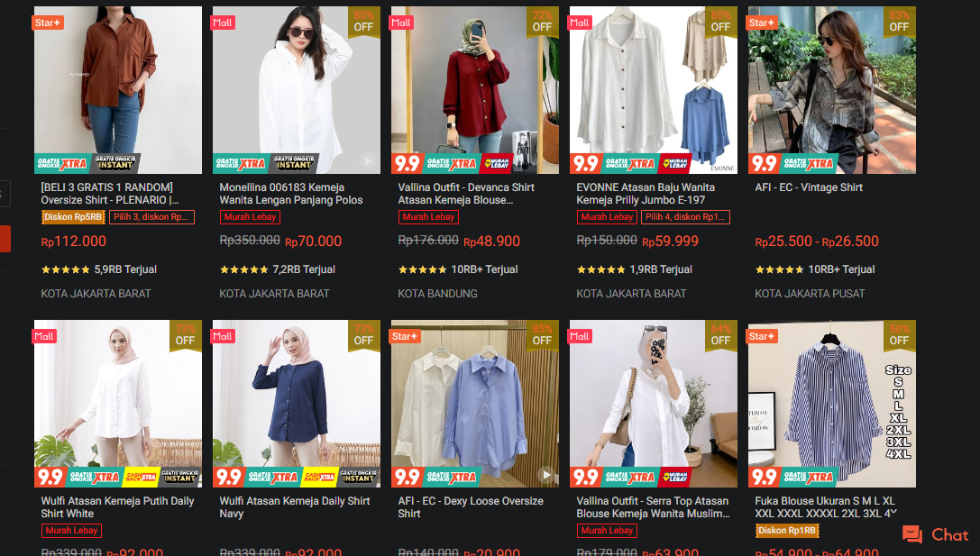
Task: Click Cashback Xtra badge on Wulfi white shirt
Action: [x=142, y=478]
